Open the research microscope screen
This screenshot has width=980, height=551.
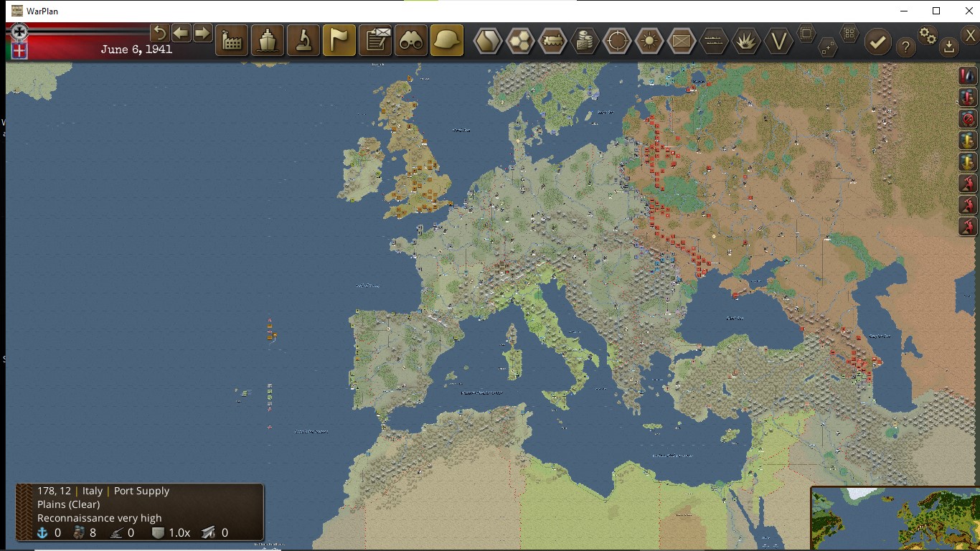303,41
